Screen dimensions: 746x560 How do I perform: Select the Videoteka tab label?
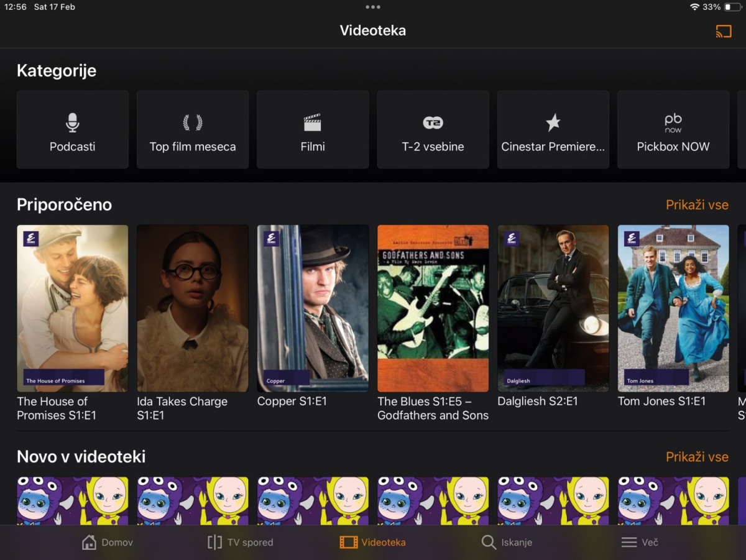pos(384,543)
